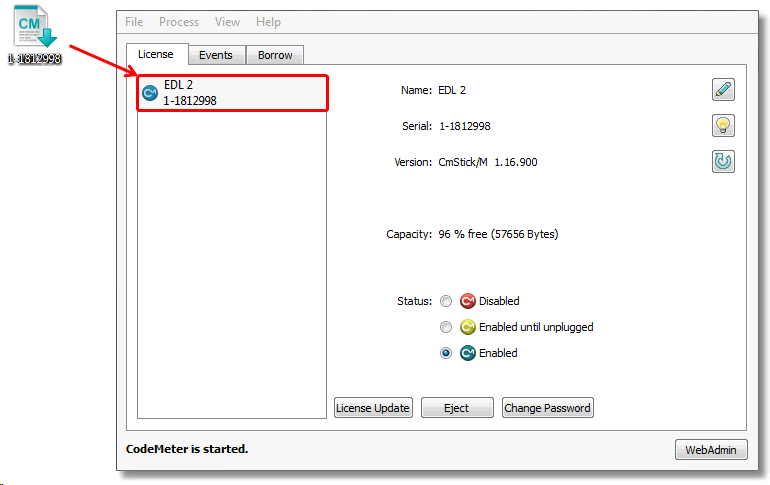
Task: Open the Help menu
Action: pyautogui.click(x=268, y=22)
